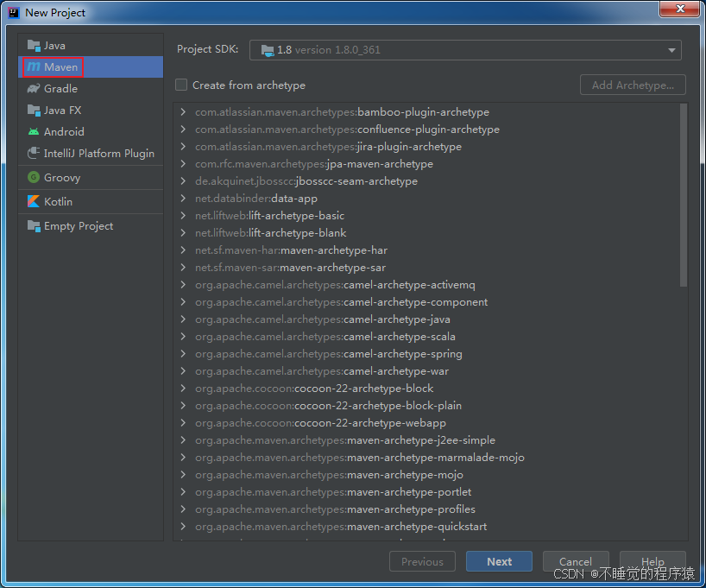Select Maven project type
Screen dimensions: 706x588
(x=91, y=66)
